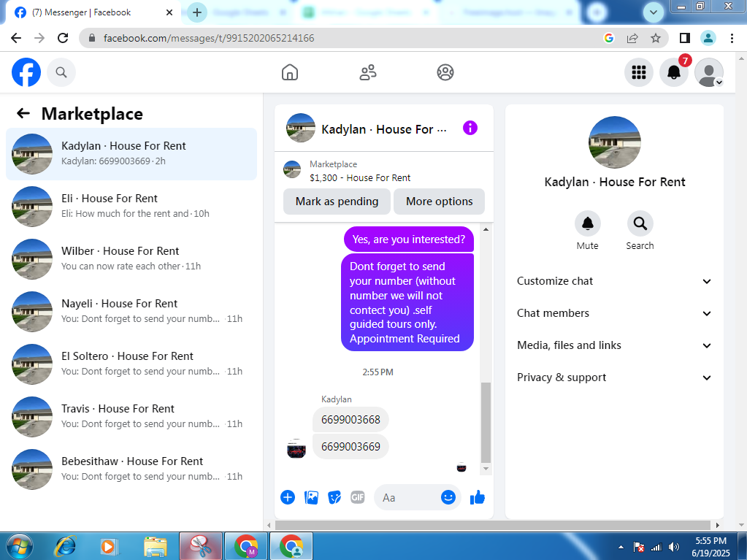747x560 pixels.
Task: Open Travis House For Rent conversation
Action: (131, 417)
